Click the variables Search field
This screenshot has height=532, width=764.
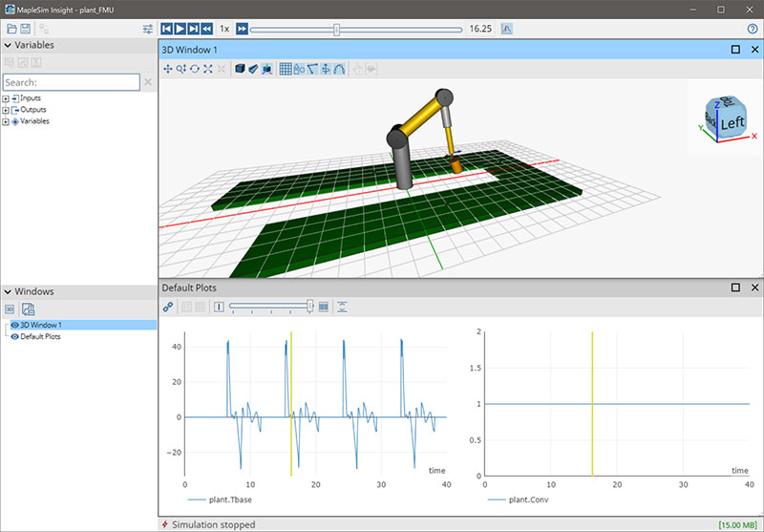72,83
